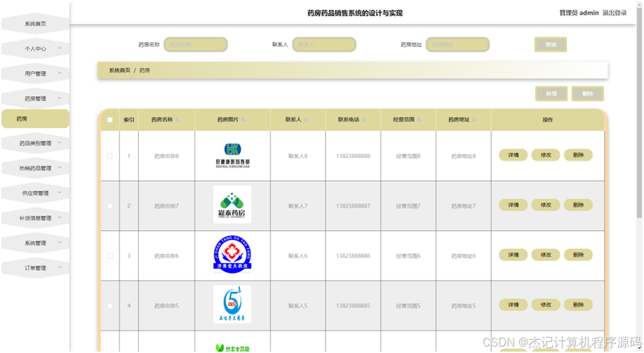Screen dimensions: 644x353
Task: Click 详情 for row 药房名称6
Action: pyautogui.click(x=513, y=255)
